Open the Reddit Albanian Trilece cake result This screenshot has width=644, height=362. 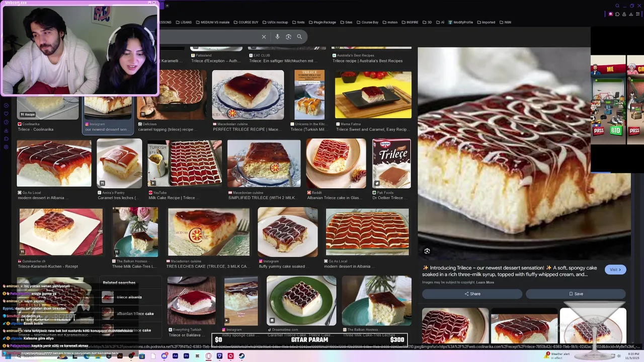pyautogui.click(x=336, y=164)
